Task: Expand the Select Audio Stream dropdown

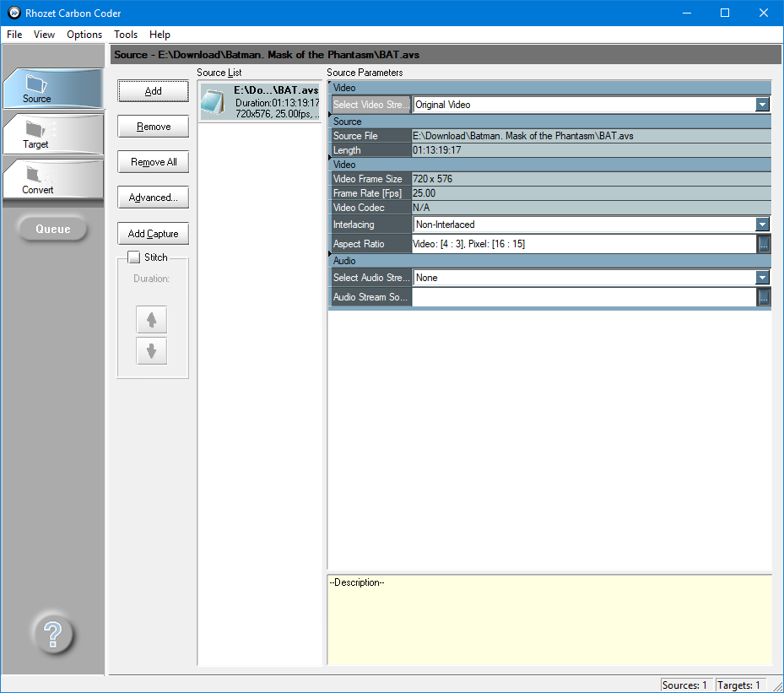Action: click(x=762, y=278)
